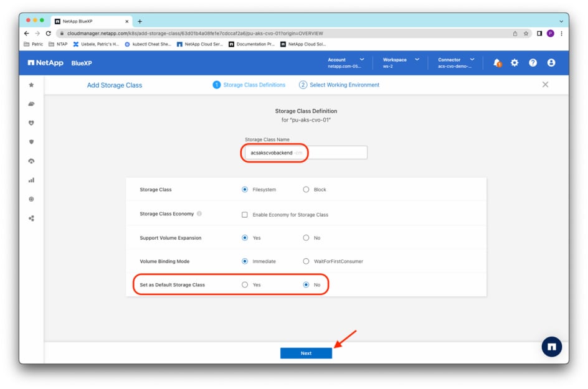Open a new browser tab with plus
This screenshot has width=588, height=389.
coord(140,21)
